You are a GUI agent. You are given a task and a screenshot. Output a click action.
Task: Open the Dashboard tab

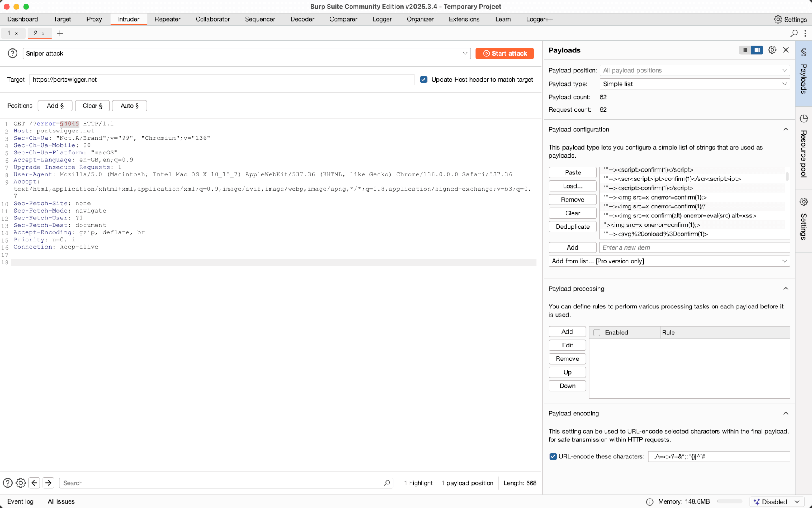23,19
